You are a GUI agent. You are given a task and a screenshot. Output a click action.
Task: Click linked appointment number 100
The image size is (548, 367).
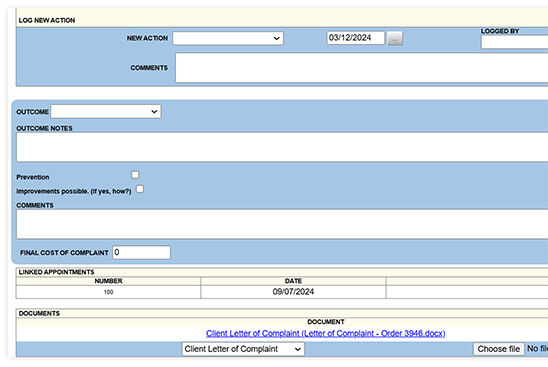(x=108, y=292)
